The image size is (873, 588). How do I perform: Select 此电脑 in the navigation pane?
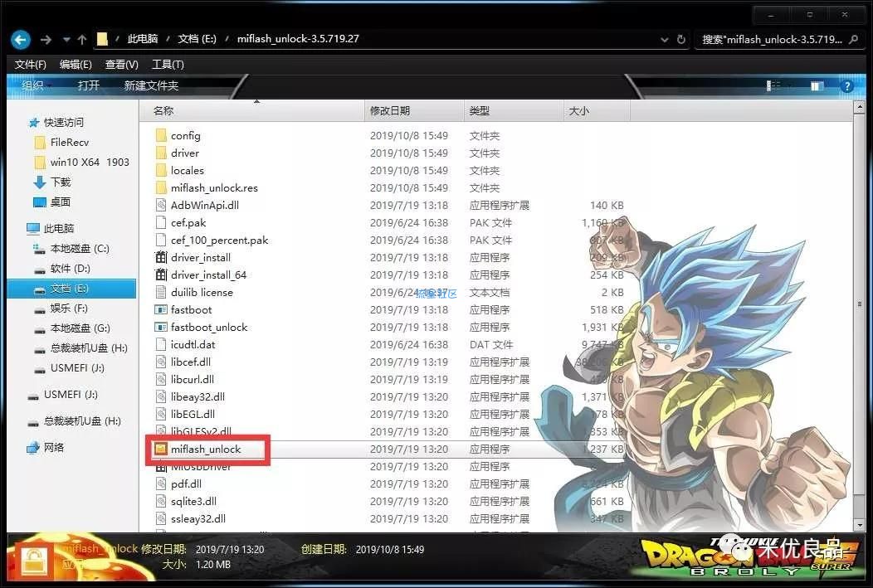pos(58,229)
